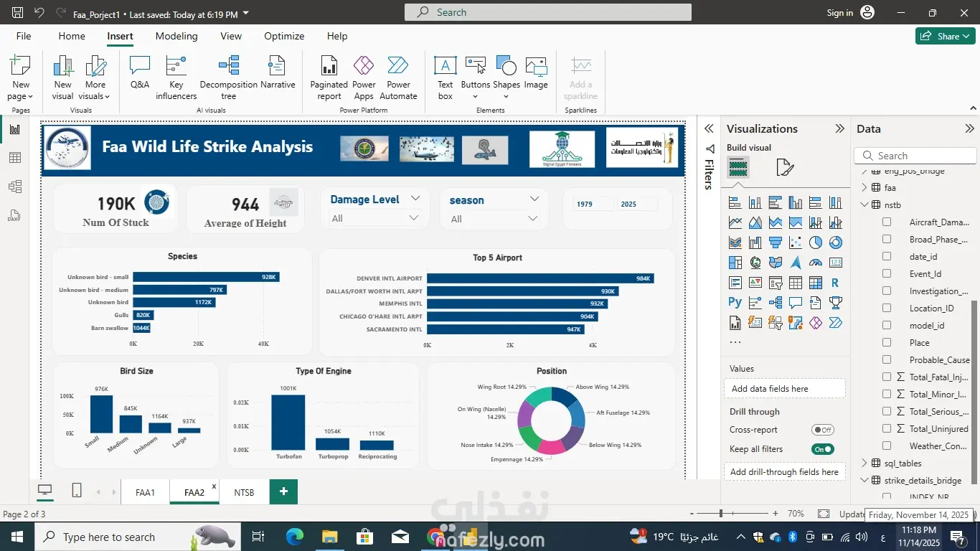Image resolution: width=980 pixels, height=551 pixels.
Task: Click Save icon in title bar
Action: (18, 13)
